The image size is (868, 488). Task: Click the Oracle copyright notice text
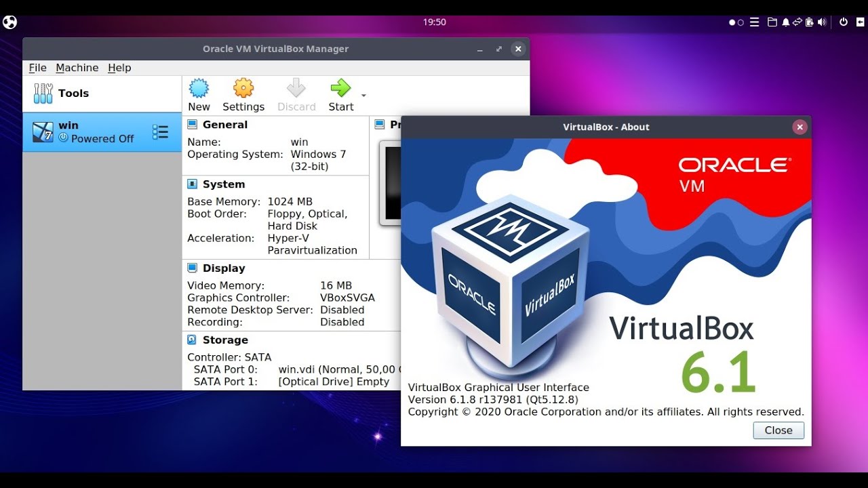coord(606,412)
